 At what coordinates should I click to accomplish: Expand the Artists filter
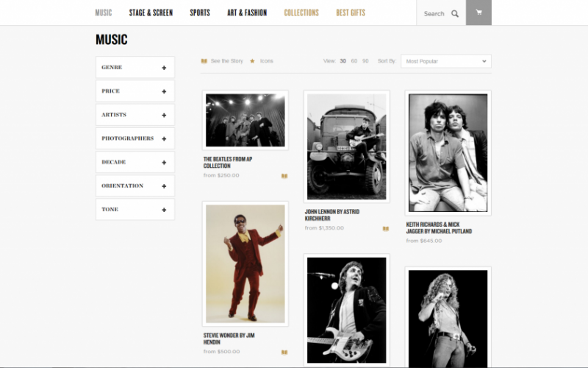135,115
